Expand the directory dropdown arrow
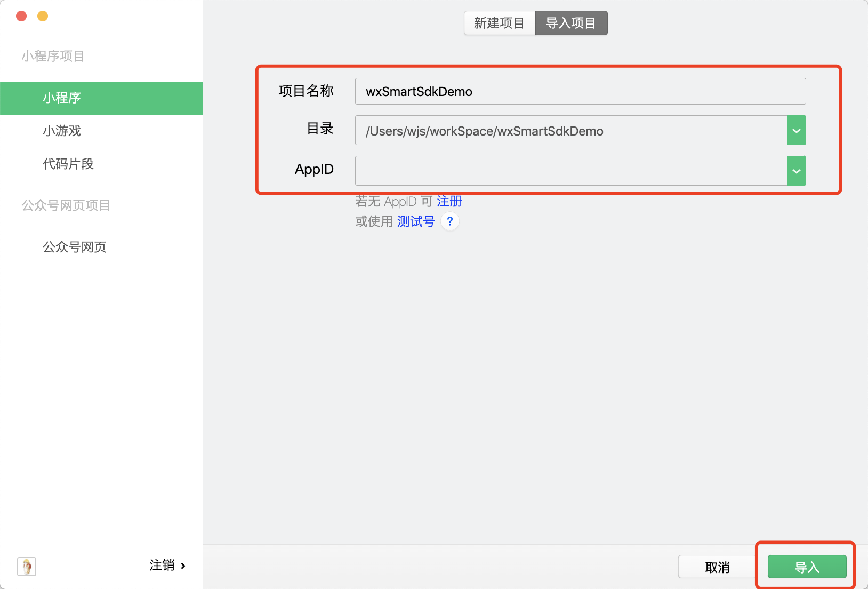The width and height of the screenshot is (868, 589). [797, 130]
